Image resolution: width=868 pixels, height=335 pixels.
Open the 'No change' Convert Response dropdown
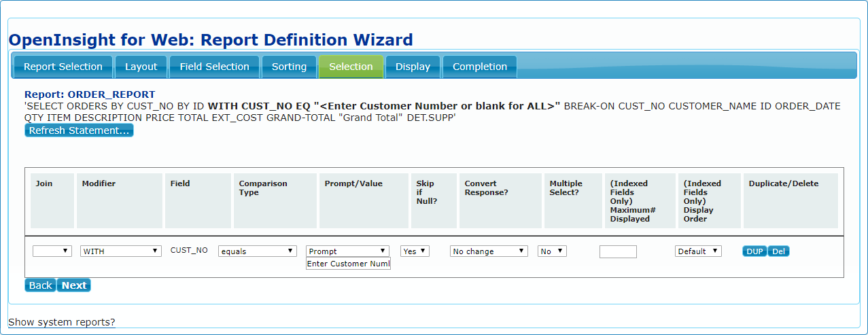(489, 251)
